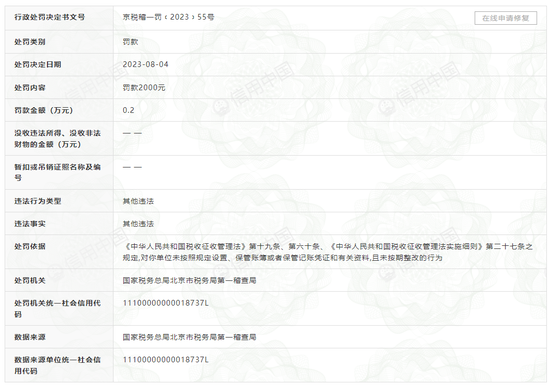Select the credit code in 处罚机关统一社会信用代码 row

[166, 303]
